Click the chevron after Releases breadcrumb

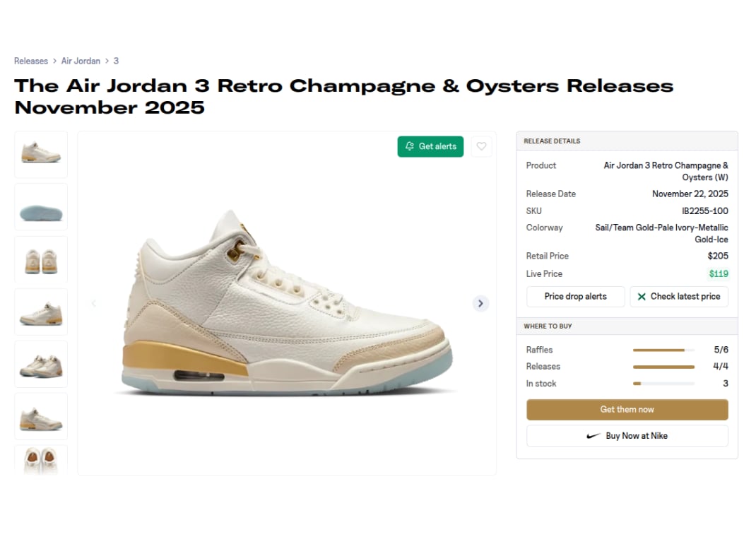[54, 61]
